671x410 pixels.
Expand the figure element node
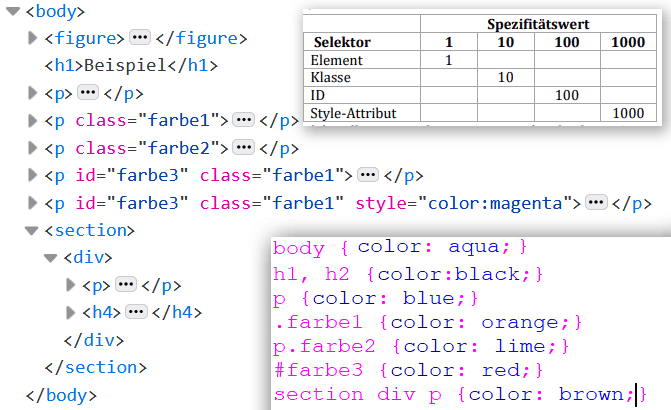click(32, 39)
